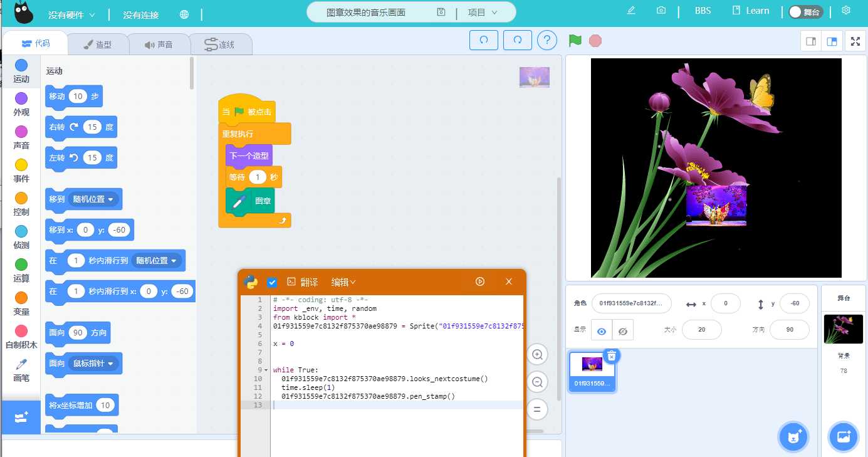The image size is (868, 457).
Task: Click the help question mark icon
Action: (547, 40)
